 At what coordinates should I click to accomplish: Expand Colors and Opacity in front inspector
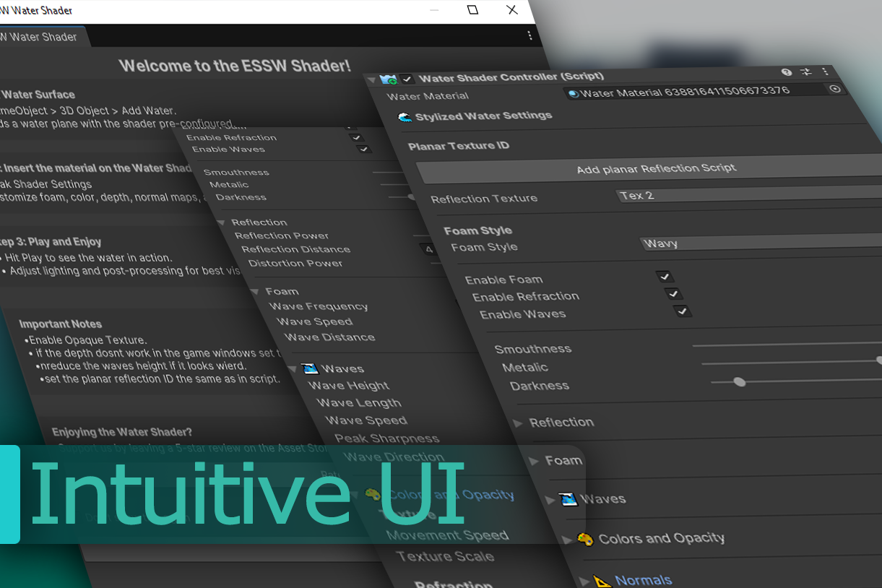click(567, 539)
